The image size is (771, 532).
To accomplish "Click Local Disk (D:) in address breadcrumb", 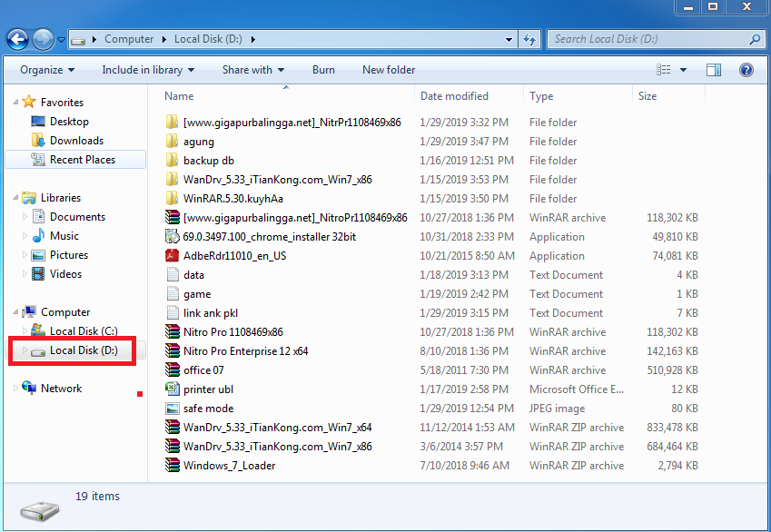I will tap(208, 39).
